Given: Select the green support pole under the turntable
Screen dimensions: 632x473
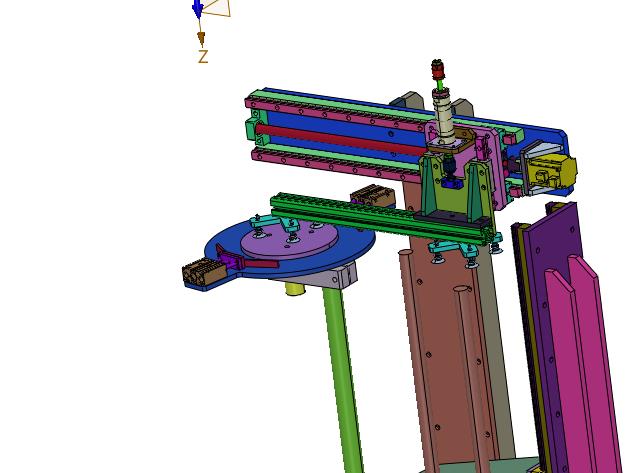Looking at the screenshot, I should 344,377.
